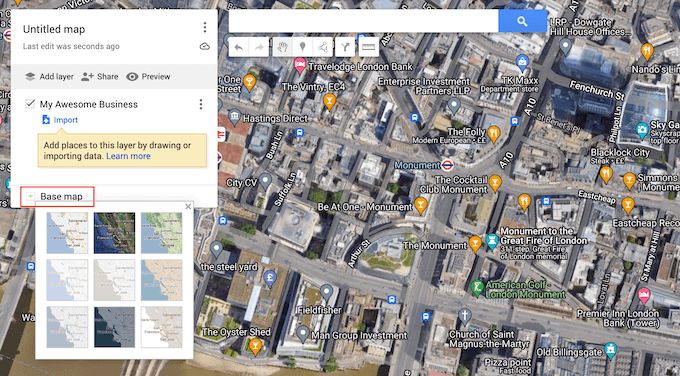
Task: Click The Cocktail Club Monument marker
Action: 494,183
